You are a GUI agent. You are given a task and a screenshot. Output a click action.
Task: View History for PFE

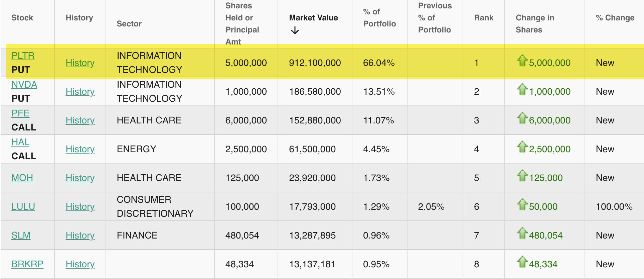[x=80, y=120]
